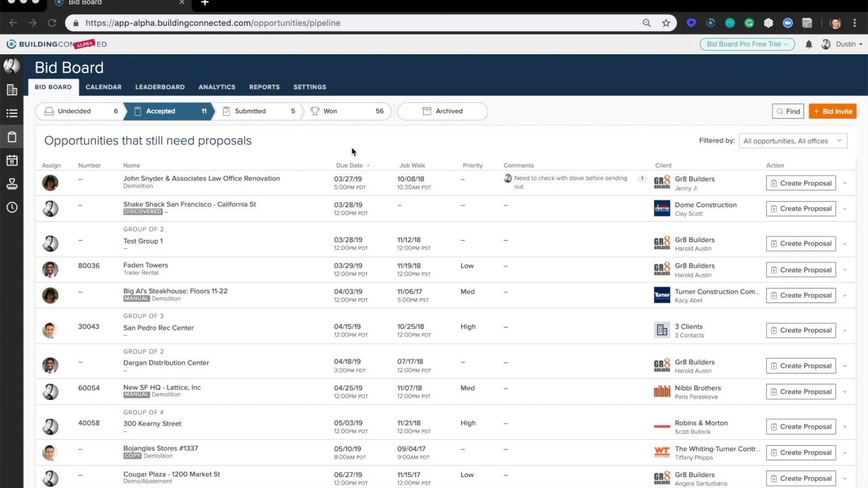Click the BuildingConnected logo
The image size is (868, 488).
click(x=56, y=44)
